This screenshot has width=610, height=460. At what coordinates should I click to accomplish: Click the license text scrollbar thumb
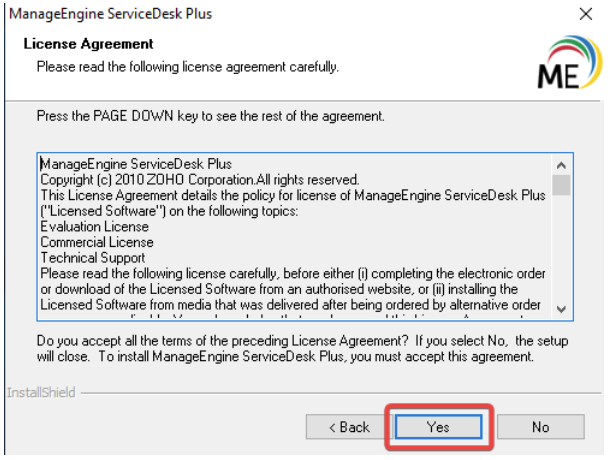pyautogui.click(x=561, y=184)
